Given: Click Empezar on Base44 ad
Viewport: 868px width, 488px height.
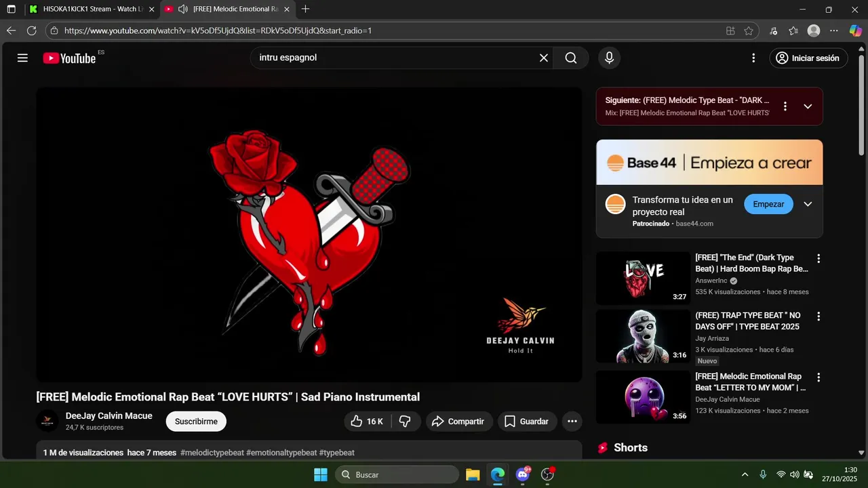Looking at the screenshot, I should [x=768, y=204].
